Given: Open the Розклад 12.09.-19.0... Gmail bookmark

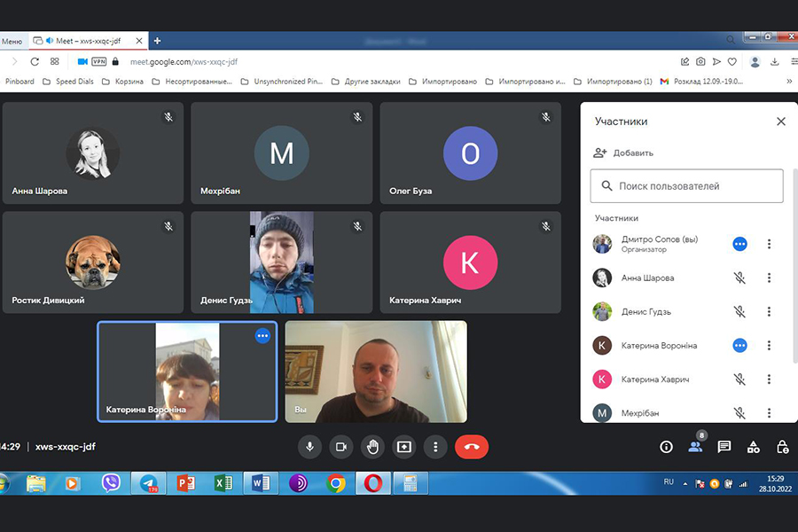Looking at the screenshot, I should coord(702,82).
